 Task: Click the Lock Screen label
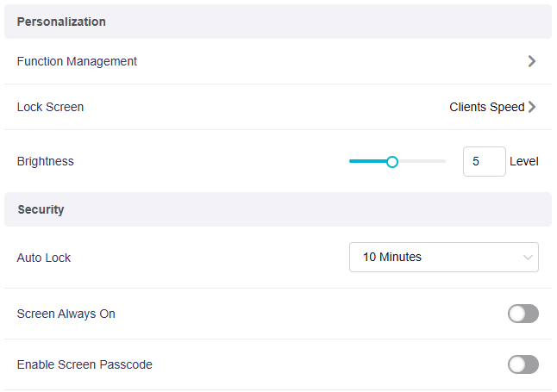point(50,108)
